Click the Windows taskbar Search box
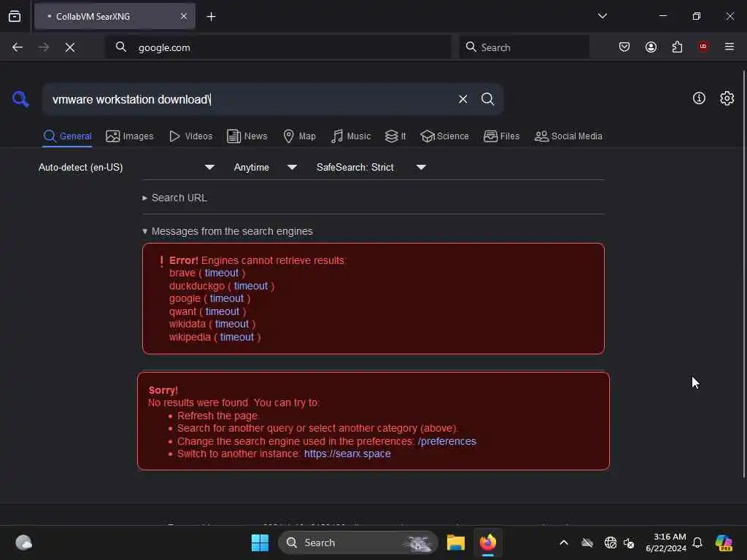This screenshot has height=560, width=747. [357, 542]
